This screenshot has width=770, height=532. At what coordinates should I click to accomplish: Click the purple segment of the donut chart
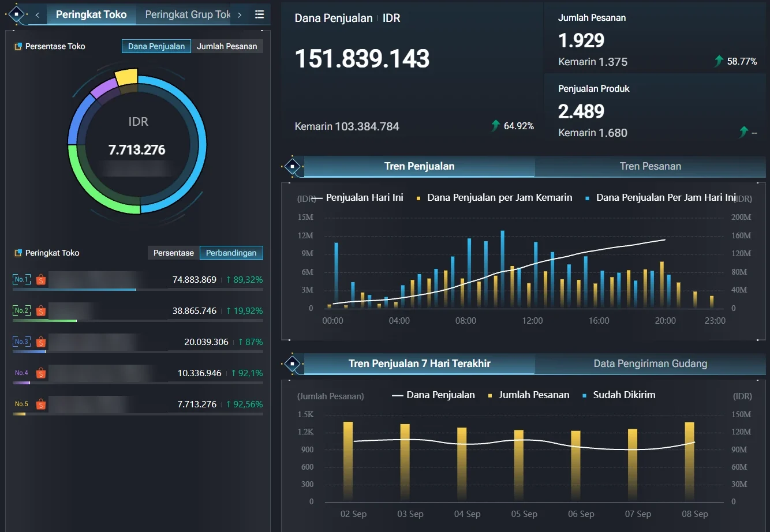[x=103, y=89]
